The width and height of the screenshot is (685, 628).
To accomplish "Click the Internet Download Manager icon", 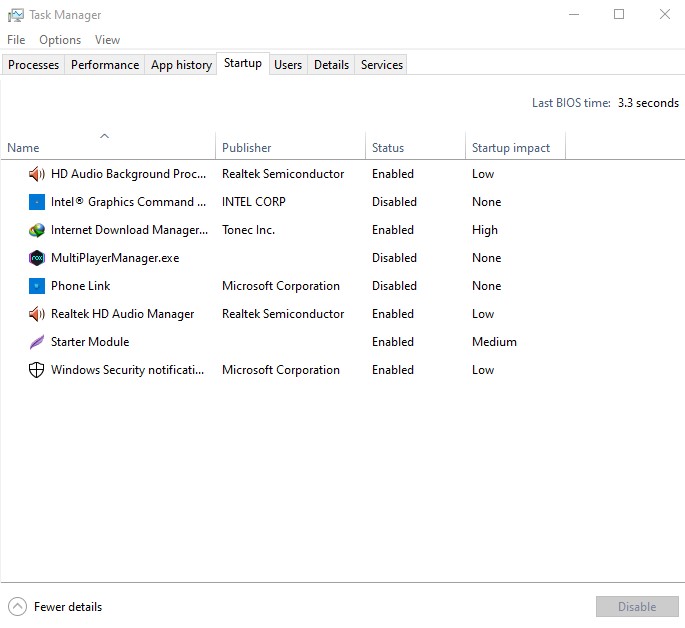I will coord(37,230).
